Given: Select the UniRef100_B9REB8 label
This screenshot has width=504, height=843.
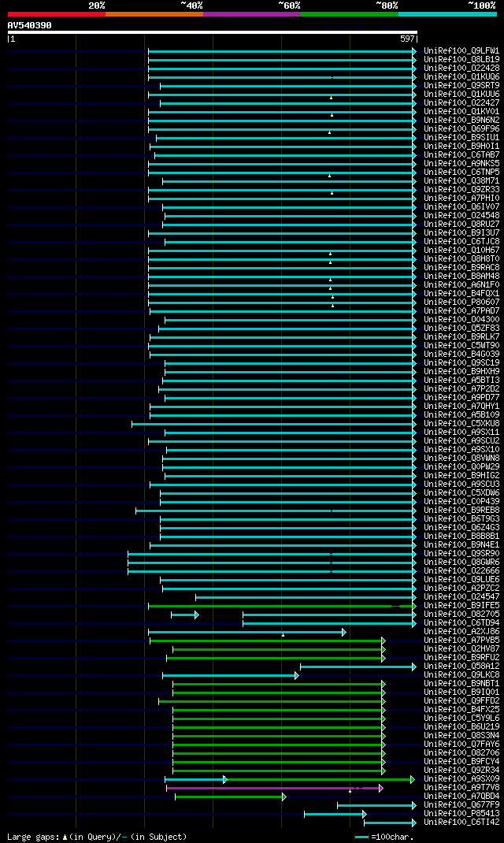Looking at the screenshot, I should pos(461,511).
